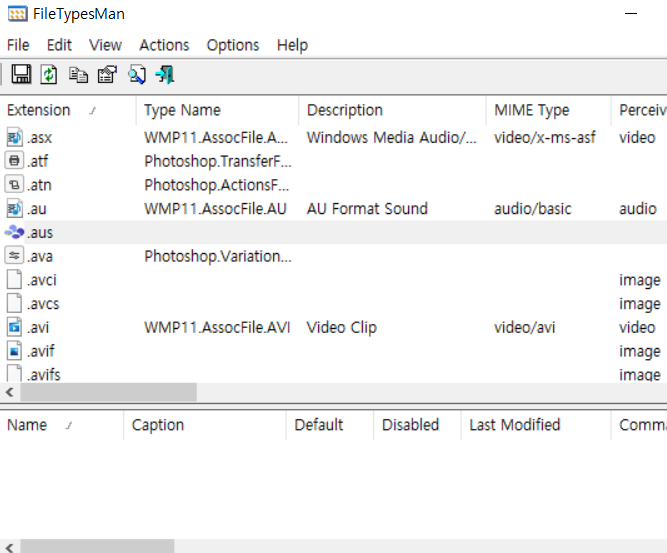Click 'audio/basic' MIME type cell
The image size is (667, 553).
533,209
